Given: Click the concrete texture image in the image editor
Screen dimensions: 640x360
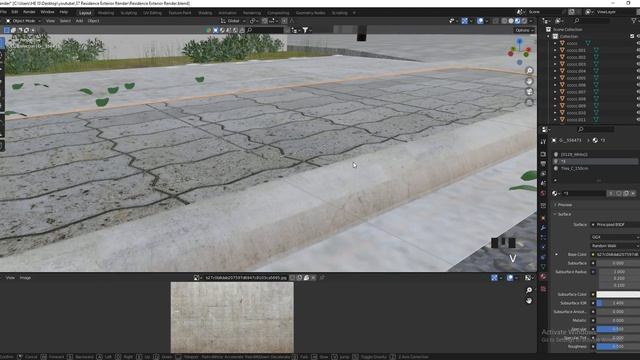Looking at the screenshot, I should [232, 317].
